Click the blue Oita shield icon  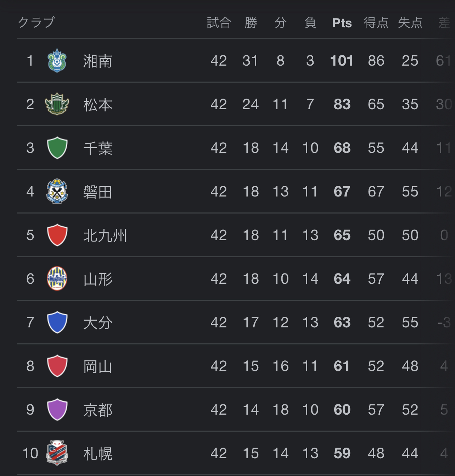tap(57, 322)
